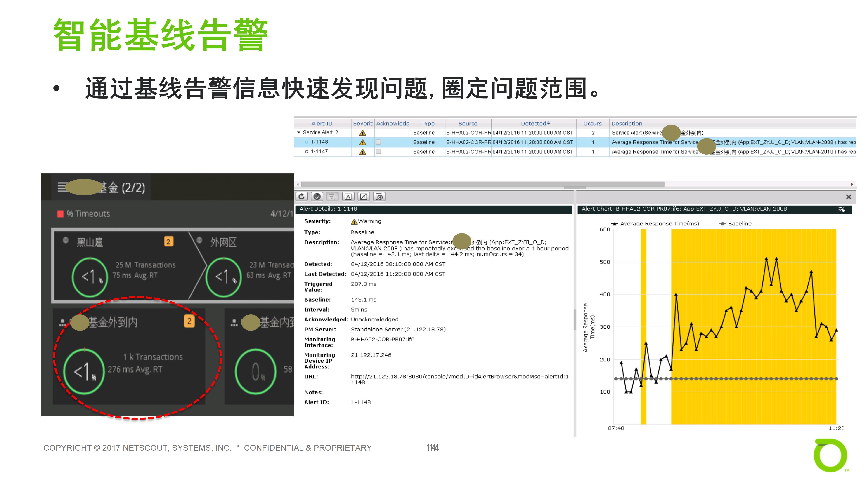Screen dimensions: 868x488
Task: Click the globe icon in alert toolbar
Action: (x=317, y=196)
